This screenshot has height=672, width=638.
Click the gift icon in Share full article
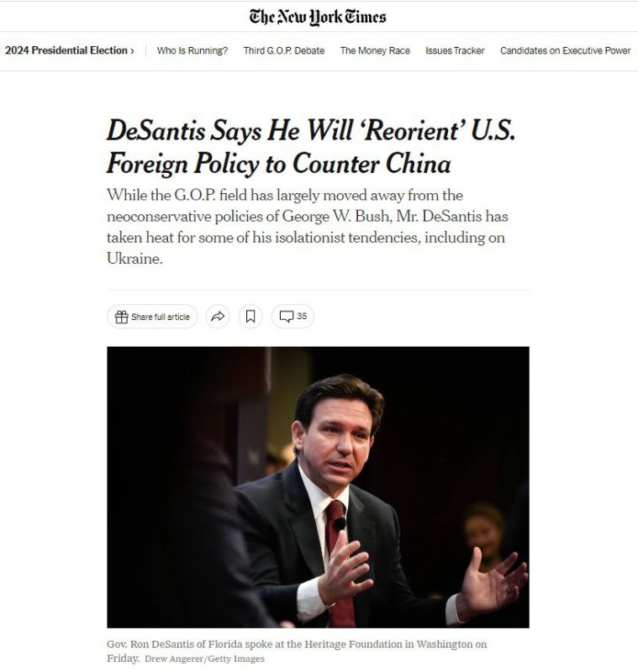point(121,317)
